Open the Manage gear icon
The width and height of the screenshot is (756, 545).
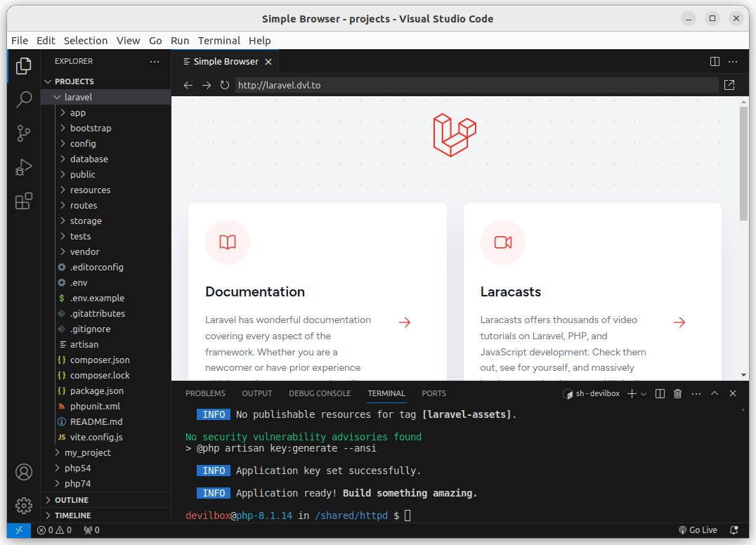coord(24,506)
